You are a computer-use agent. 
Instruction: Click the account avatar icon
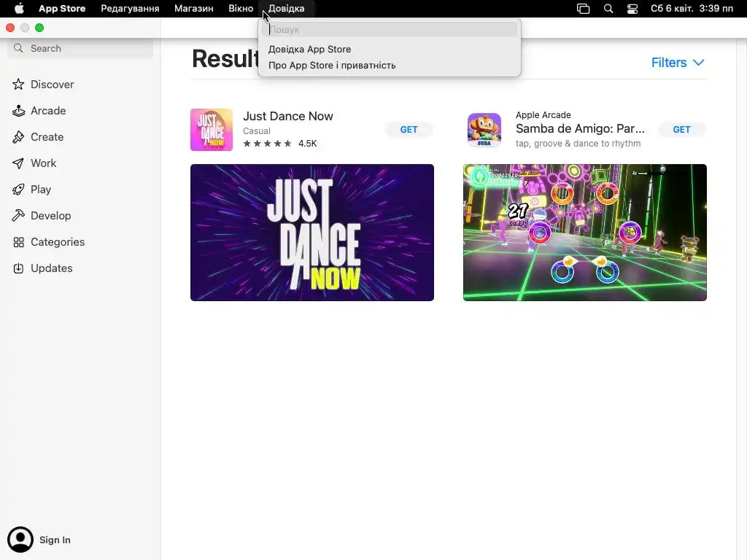click(20, 540)
